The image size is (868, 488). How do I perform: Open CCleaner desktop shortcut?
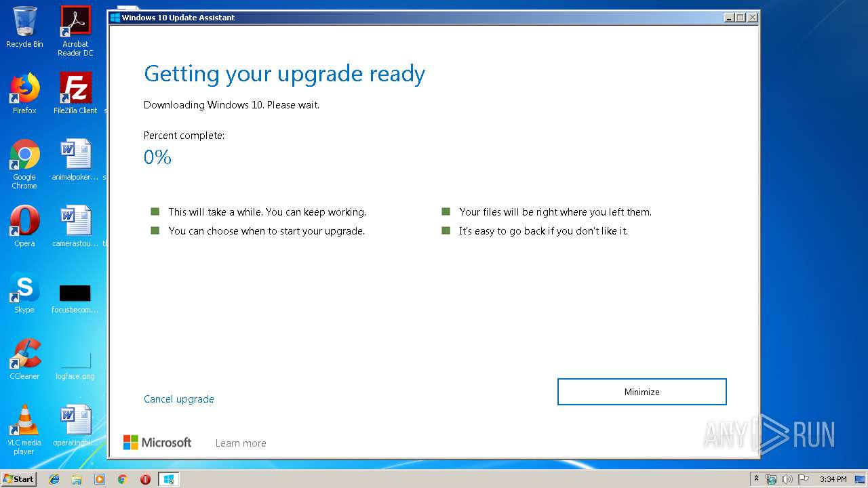tap(24, 359)
